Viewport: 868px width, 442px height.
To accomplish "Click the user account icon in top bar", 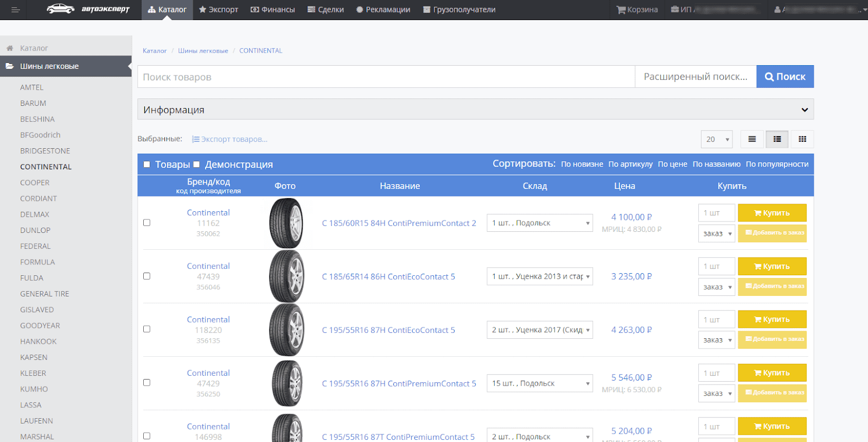I will [777, 10].
